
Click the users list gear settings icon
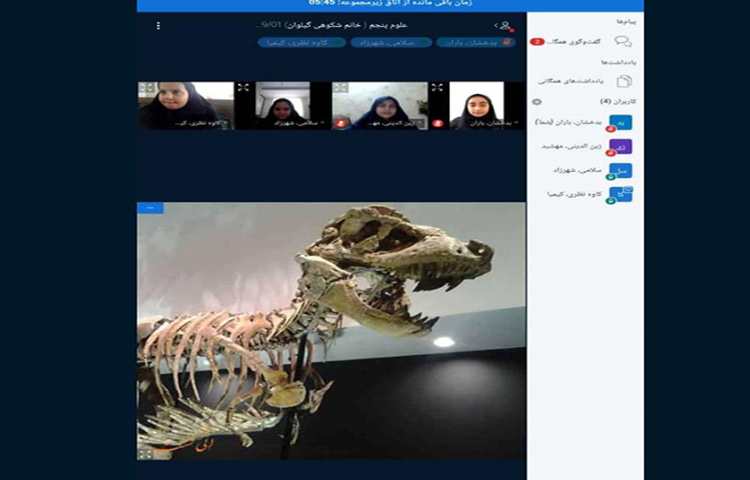click(x=537, y=102)
